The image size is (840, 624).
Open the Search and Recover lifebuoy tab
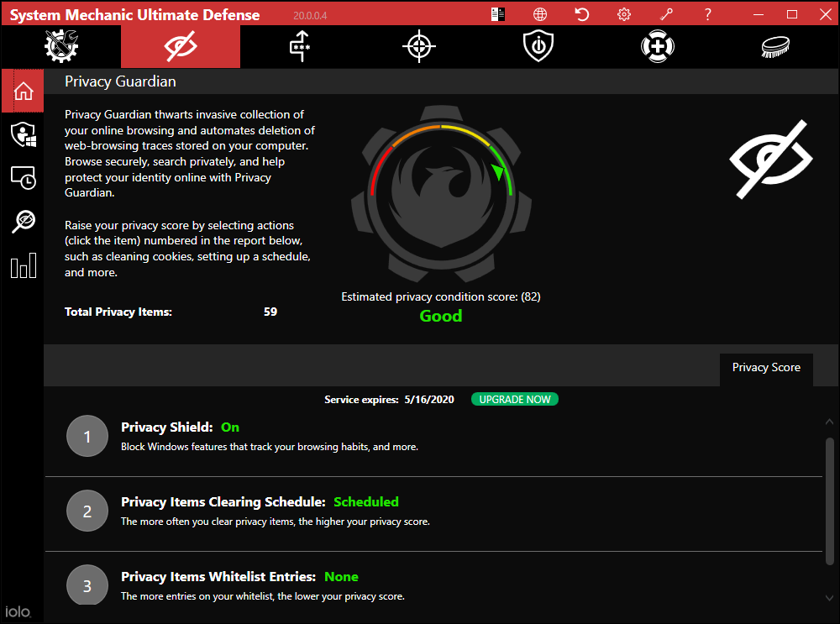point(658,46)
